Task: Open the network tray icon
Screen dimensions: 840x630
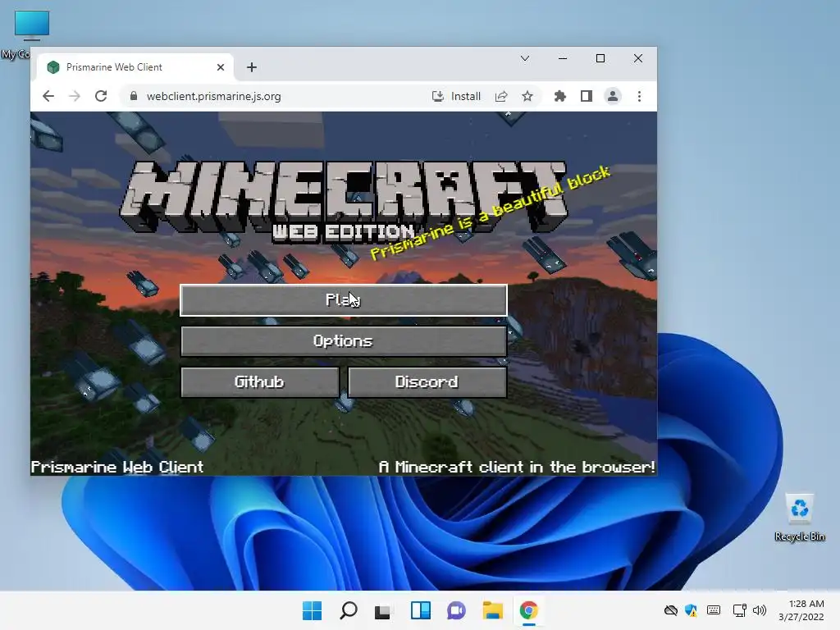Action: (x=740, y=610)
